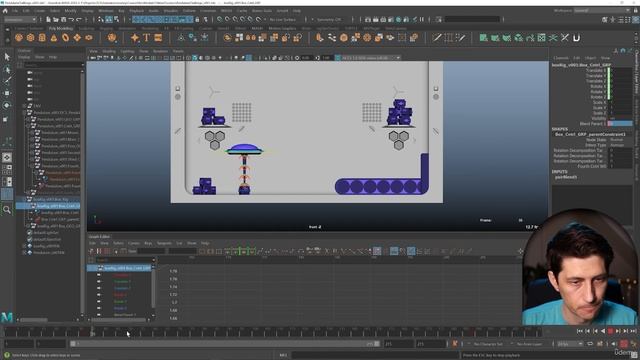Select defaultLightSet in the Outliner
The height and width of the screenshot is (360, 640).
[x=47, y=233]
